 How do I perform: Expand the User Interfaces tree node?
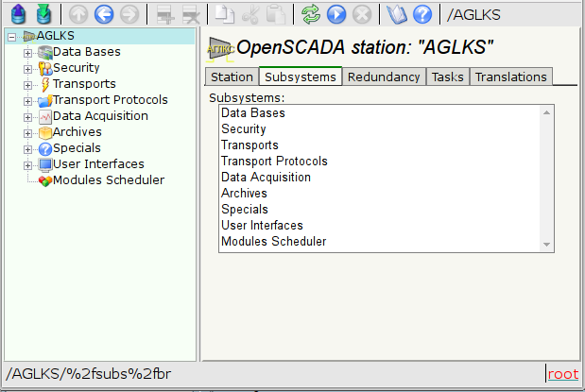click(27, 164)
